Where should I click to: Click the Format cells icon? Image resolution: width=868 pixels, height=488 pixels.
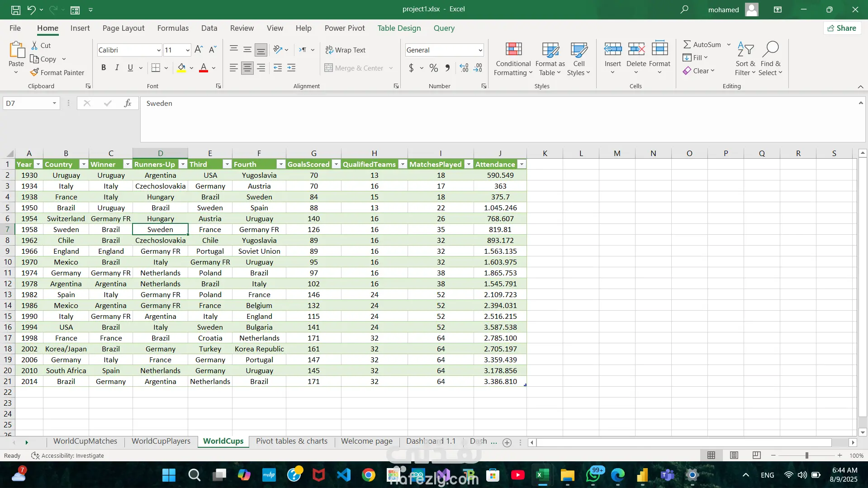pos(660,49)
